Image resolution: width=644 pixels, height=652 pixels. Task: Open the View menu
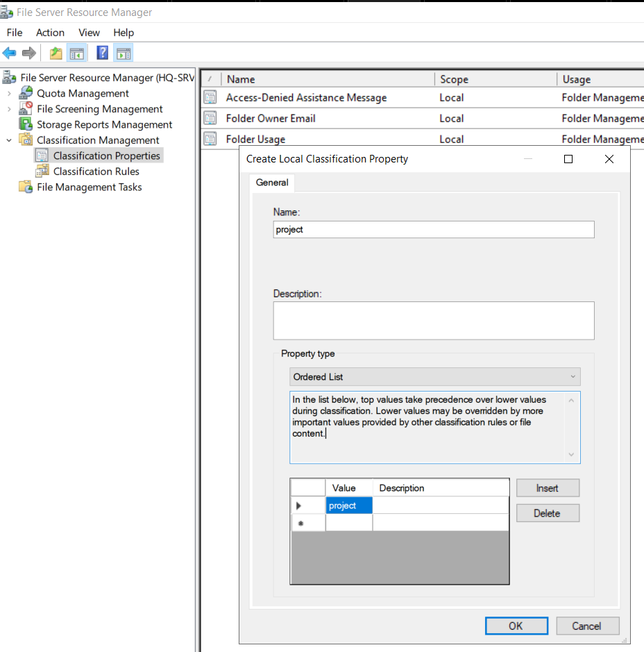(89, 33)
